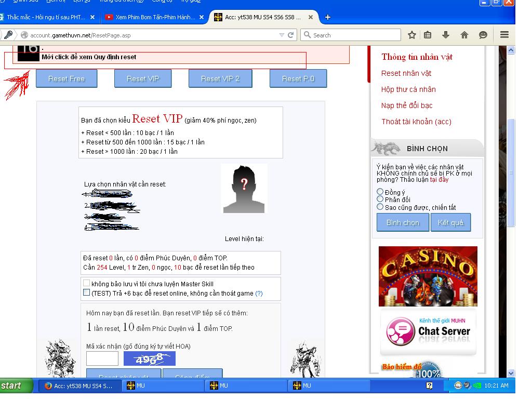Open the Chat Server banner
532x399 pixels.
428,331
